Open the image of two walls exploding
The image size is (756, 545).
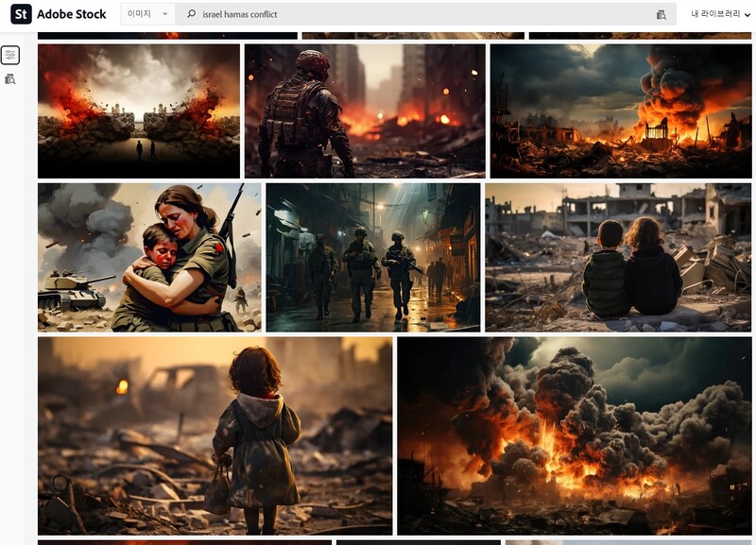coord(139,111)
